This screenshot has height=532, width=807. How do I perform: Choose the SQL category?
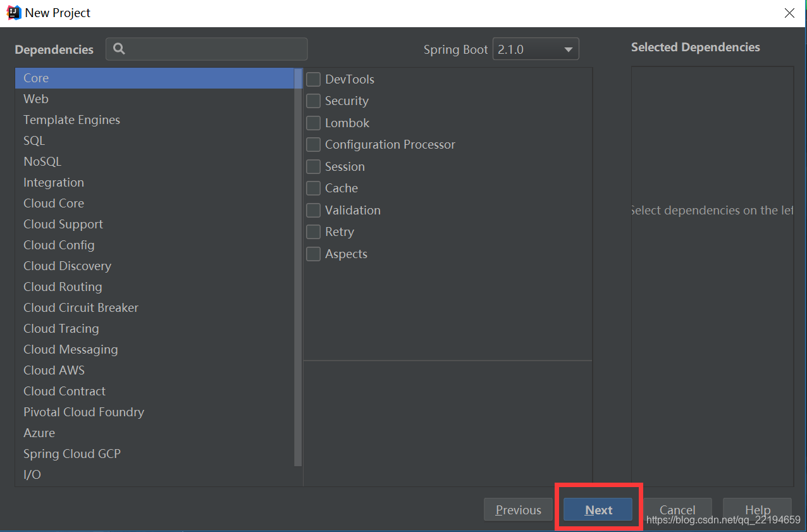[x=155, y=140]
